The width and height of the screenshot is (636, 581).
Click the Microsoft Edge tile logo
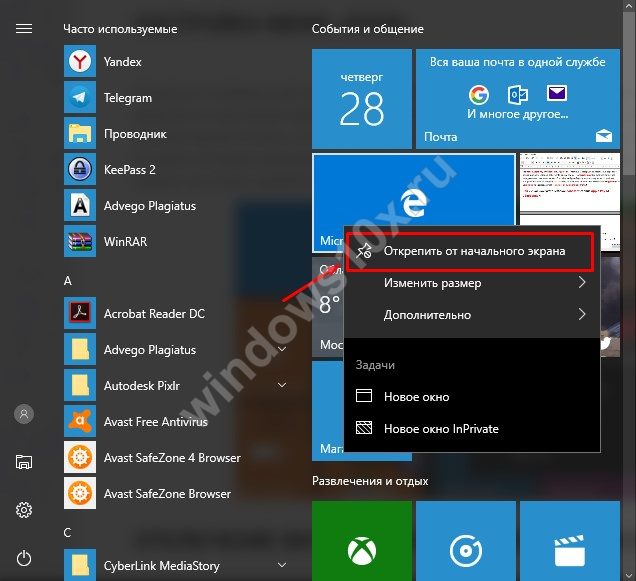point(413,202)
